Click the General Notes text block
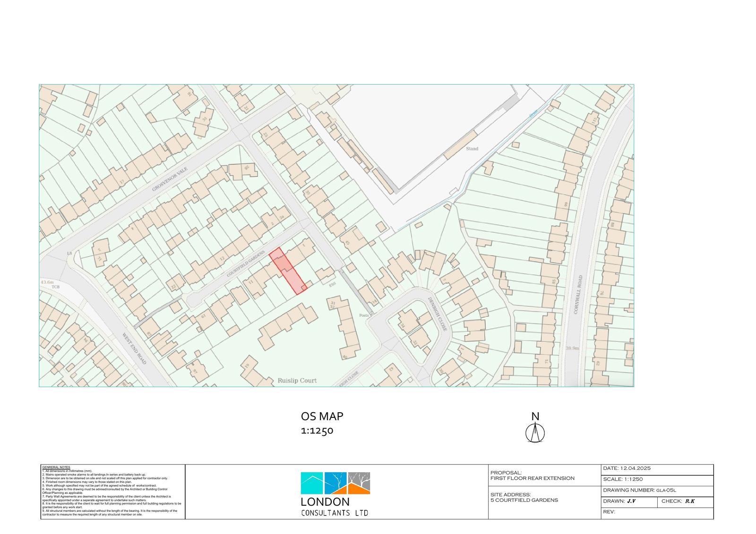Viewport: 756px width, 534px height. pos(113,492)
